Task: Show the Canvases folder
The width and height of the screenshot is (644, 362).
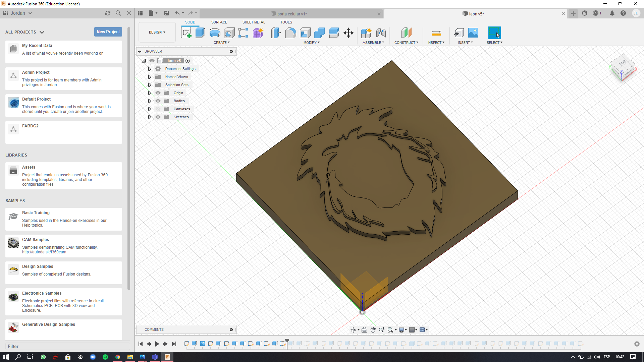Action: (x=158, y=109)
